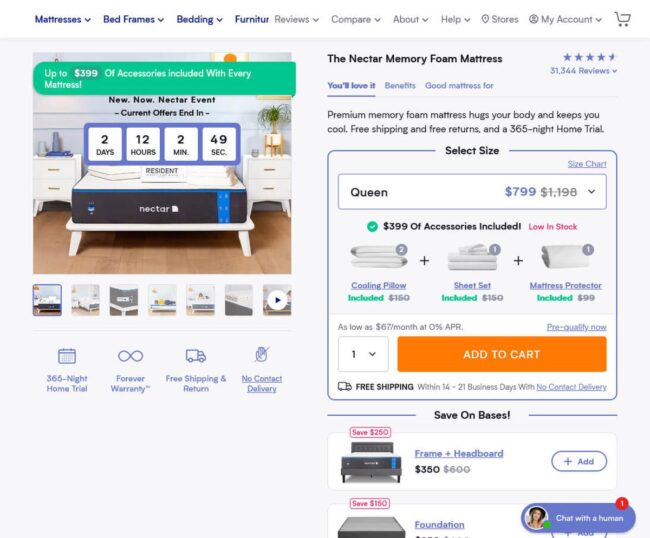Click the Forever Warranty infinity icon
This screenshot has height=538, width=650.
click(x=130, y=356)
